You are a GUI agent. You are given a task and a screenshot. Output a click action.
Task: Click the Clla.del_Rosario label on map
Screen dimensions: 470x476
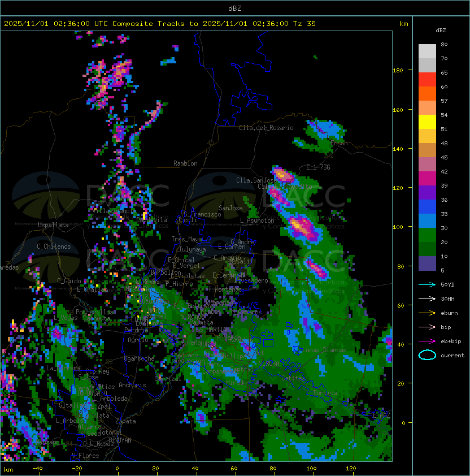[266, 128]
